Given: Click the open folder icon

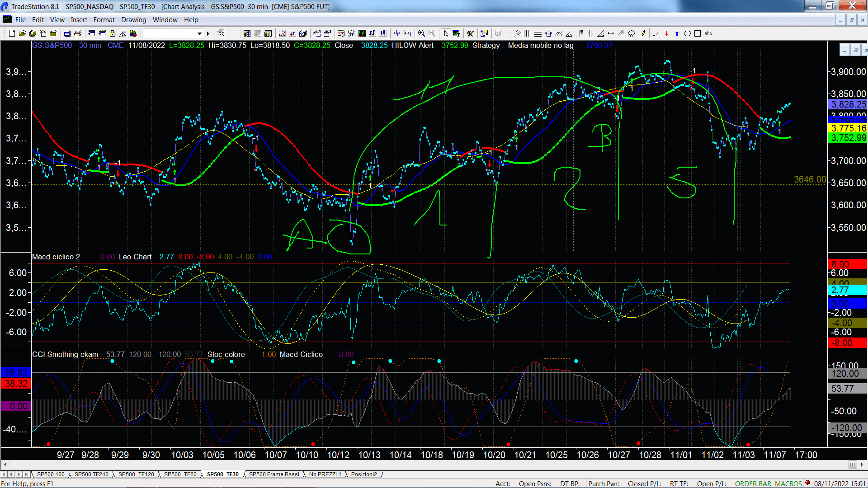Looking at the screenshot, I should 22,33.
